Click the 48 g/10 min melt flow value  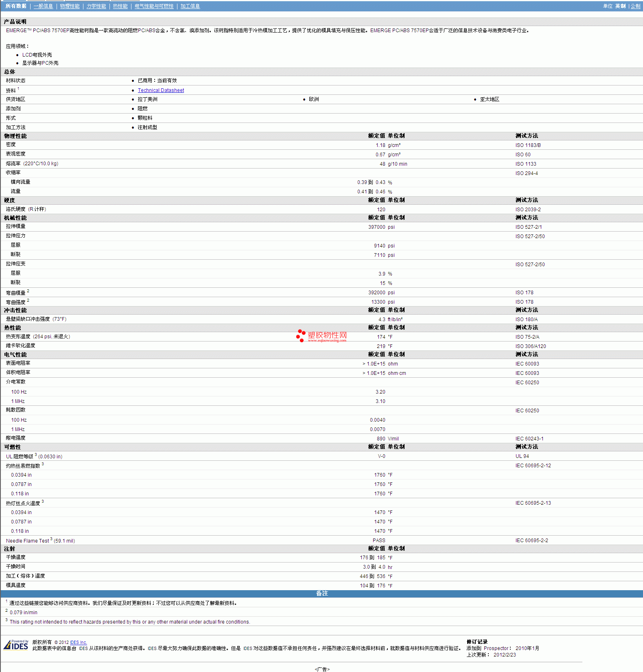[x=393, y=164]
